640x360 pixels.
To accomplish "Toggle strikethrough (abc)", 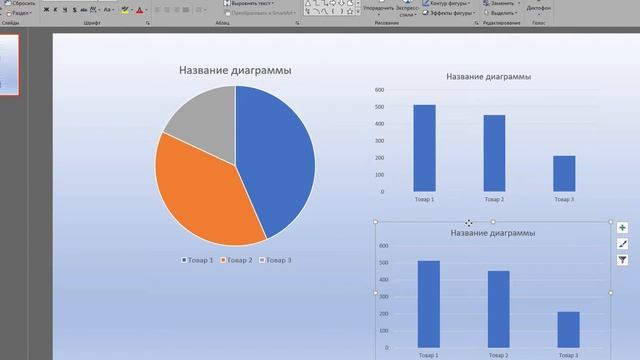I will click(x=84, y=10).
